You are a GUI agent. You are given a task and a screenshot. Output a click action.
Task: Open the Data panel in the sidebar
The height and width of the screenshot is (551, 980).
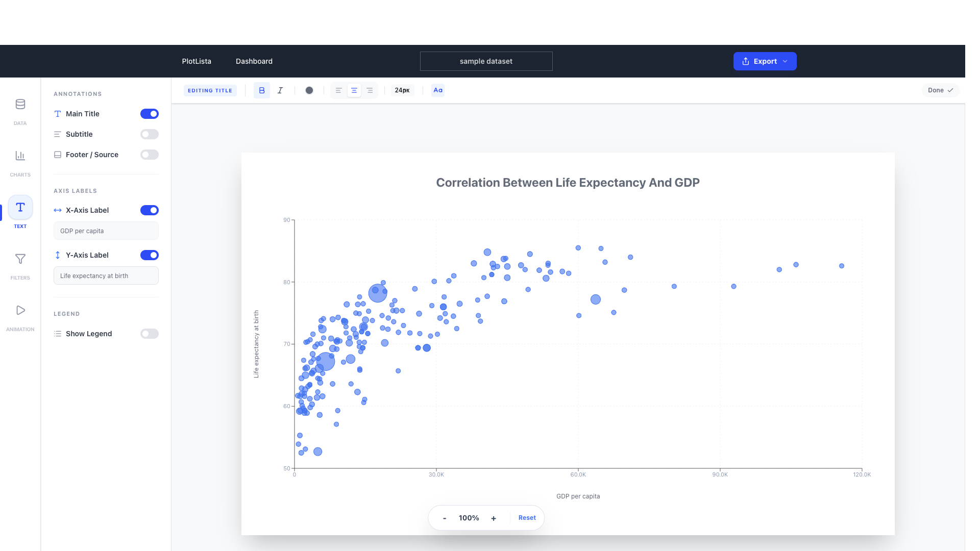(x=20, y=110)
